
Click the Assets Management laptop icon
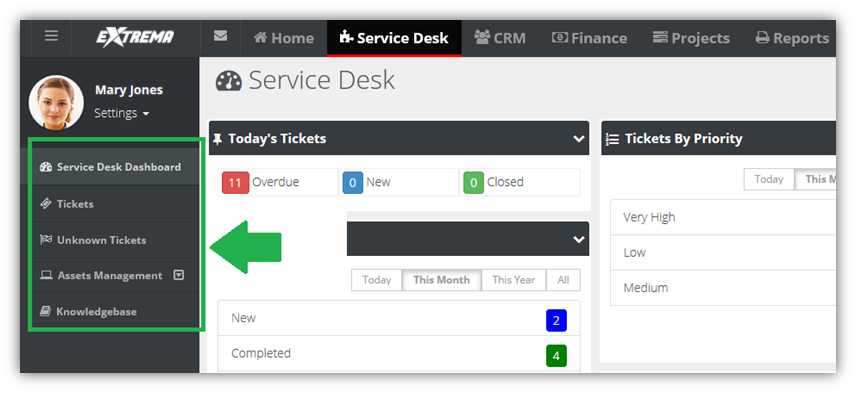[46, 276]
